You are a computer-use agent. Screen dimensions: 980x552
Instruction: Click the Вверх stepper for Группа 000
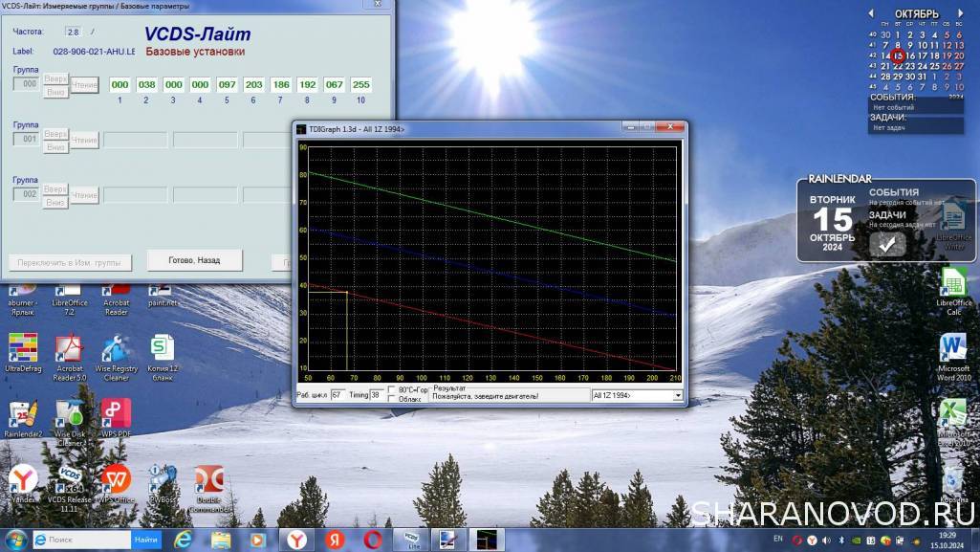tap(55, 80)
